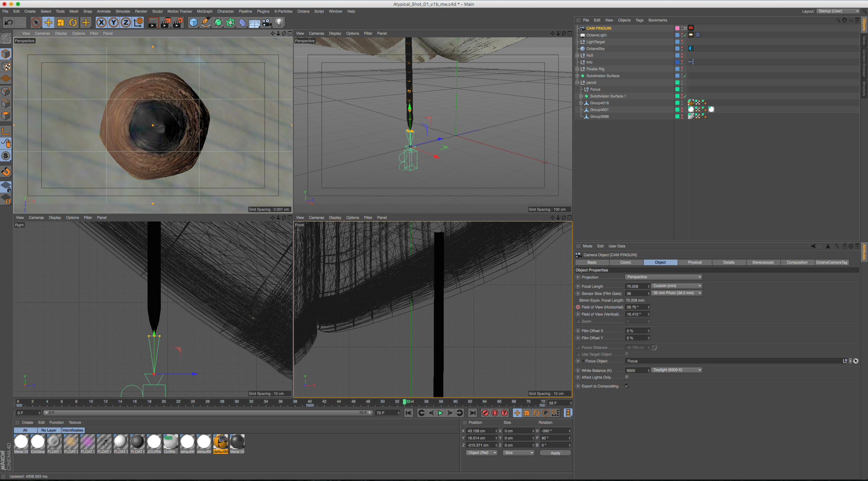Click the pink layer color of CAM PINGUIN
This screenshot has height=481, width=868.
pos(677,28)
